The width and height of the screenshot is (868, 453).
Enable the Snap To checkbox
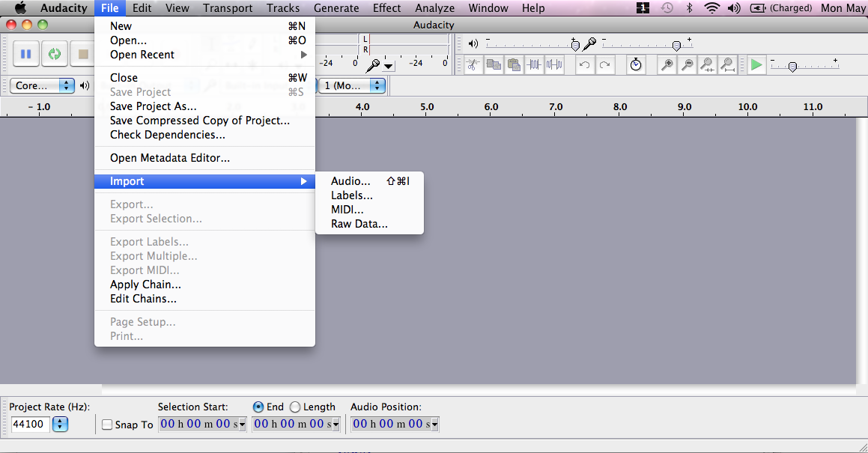pyautogui.click(x=107, y=425)
